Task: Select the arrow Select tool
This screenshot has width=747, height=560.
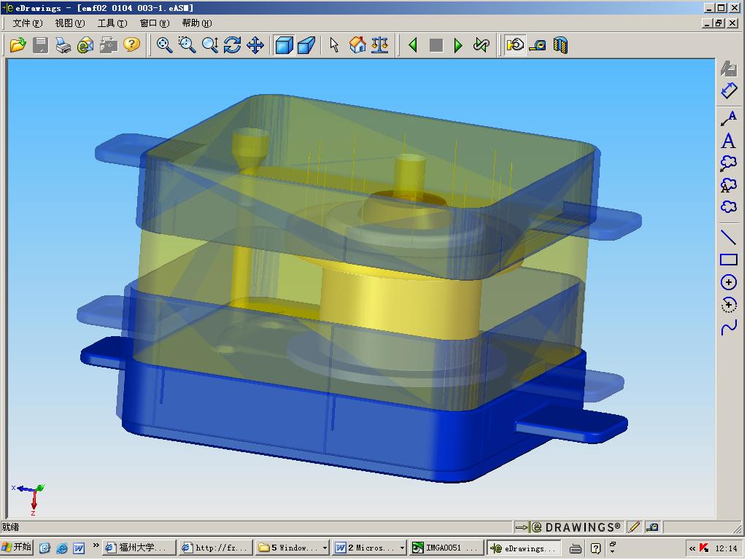Action: tap(334, 45)
